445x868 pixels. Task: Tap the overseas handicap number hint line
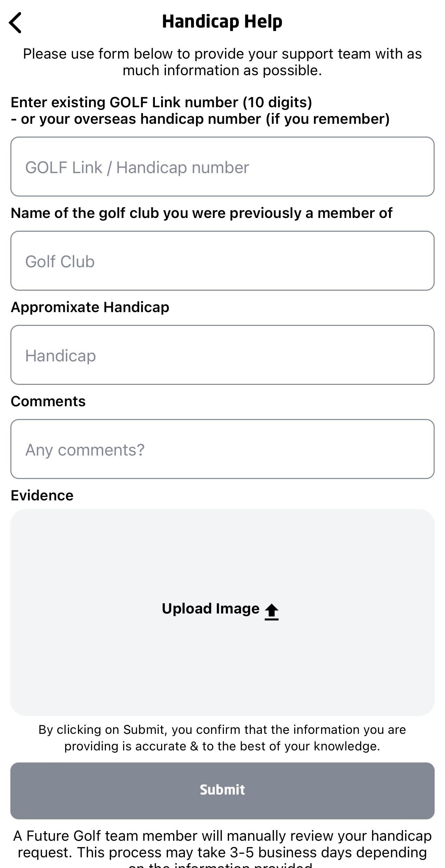pos(200,119)
